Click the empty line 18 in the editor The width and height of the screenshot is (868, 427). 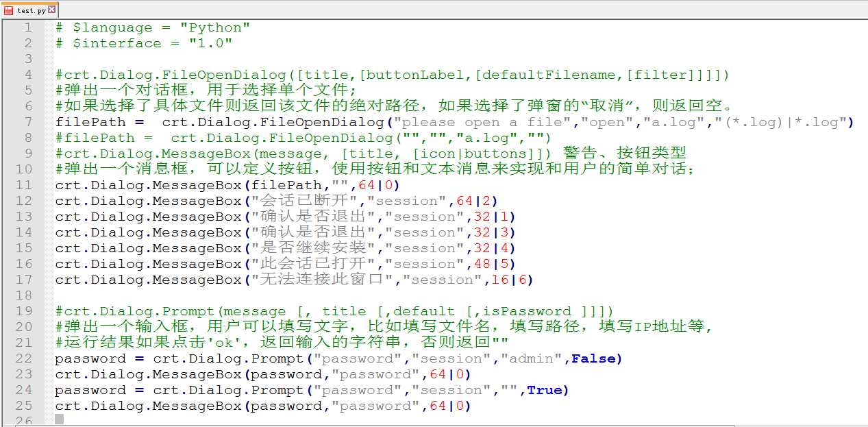click(x=274, y=295)
